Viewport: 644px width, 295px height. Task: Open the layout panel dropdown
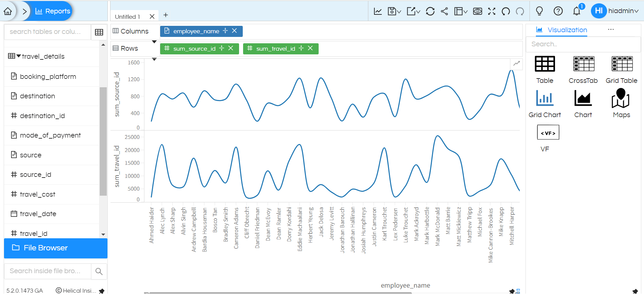pos(461,11)
